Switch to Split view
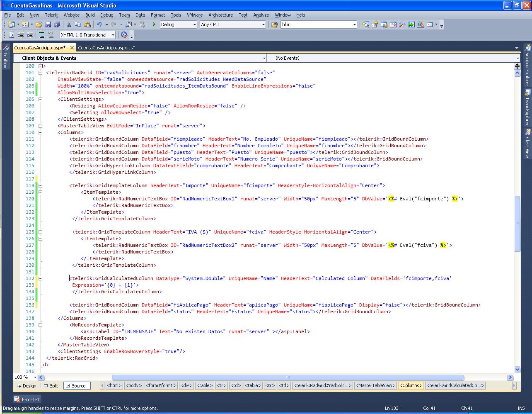This screenshot has width=532, height=414. tap(51, 386)
